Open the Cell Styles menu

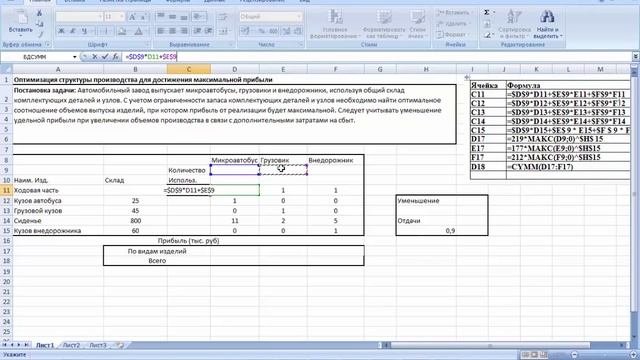[417, 24]
